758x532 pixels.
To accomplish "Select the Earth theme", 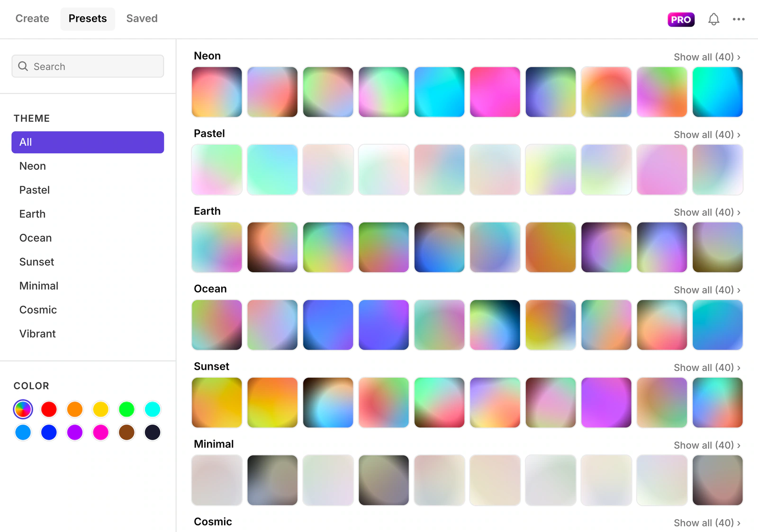I will click(88, 214).
